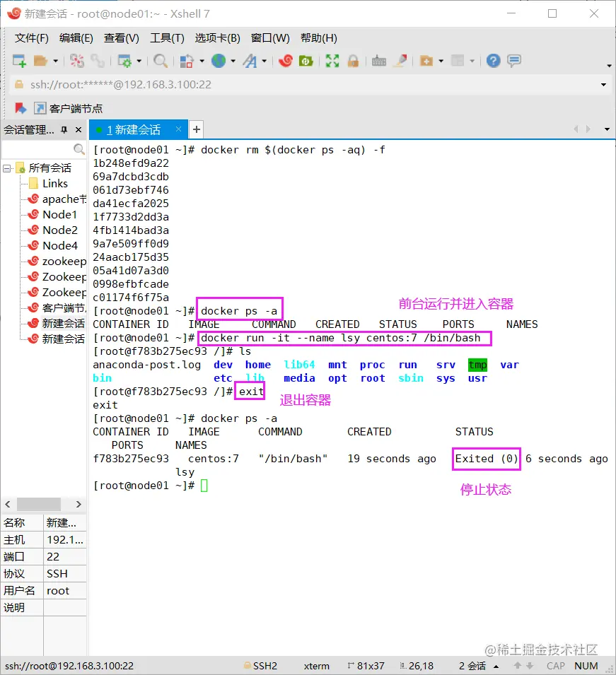The width and height of the screenshot is (616, 675).
Task: Click the New Session toolbar icon
Action: (x=19, y=61)
